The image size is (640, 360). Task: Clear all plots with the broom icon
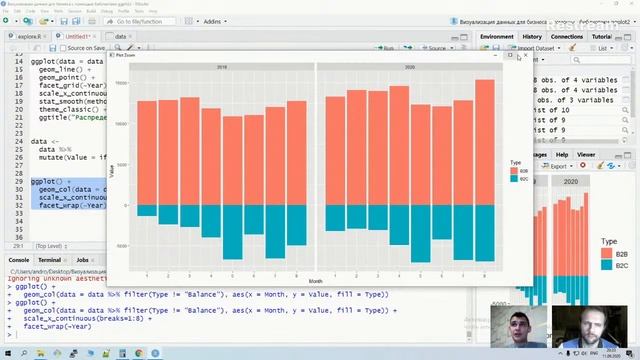point(600,165)
